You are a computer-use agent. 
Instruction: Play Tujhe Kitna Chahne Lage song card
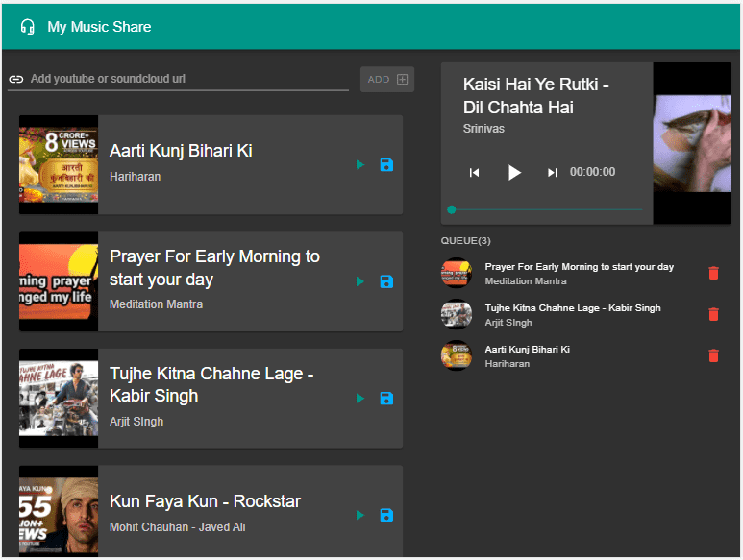point(360,398)
